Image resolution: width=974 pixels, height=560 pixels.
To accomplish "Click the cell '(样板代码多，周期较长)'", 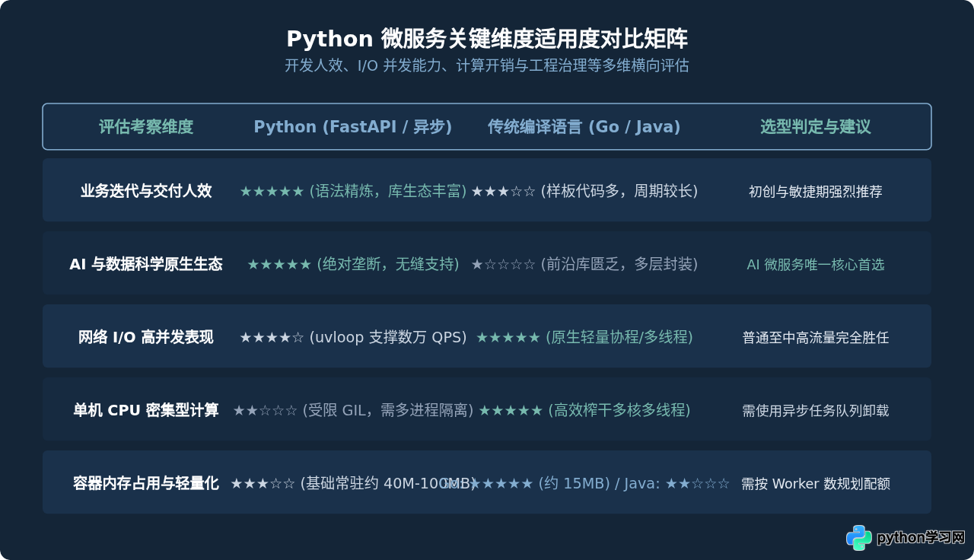I will (619, 191).
